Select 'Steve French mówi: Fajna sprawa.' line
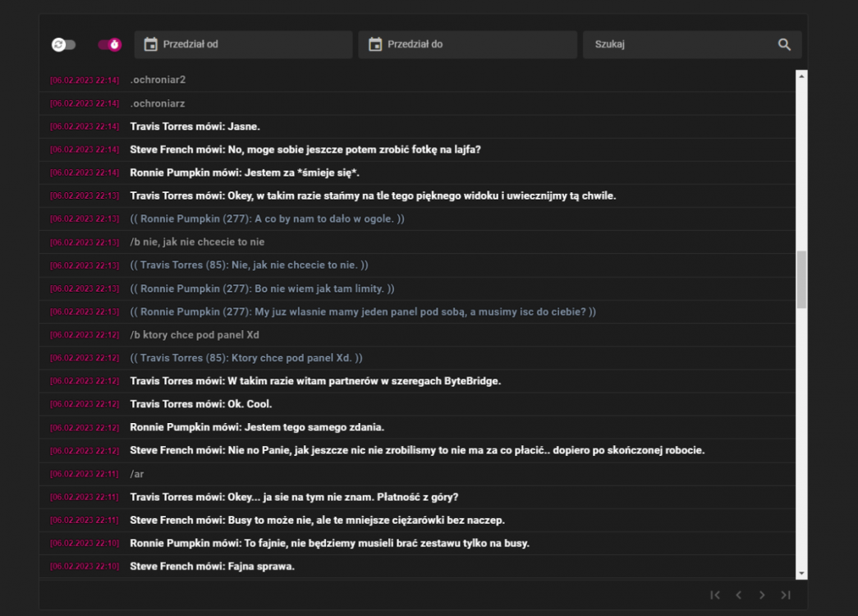Image resolution: width=858 pixels, height=616 pixels. coord(417,566)
